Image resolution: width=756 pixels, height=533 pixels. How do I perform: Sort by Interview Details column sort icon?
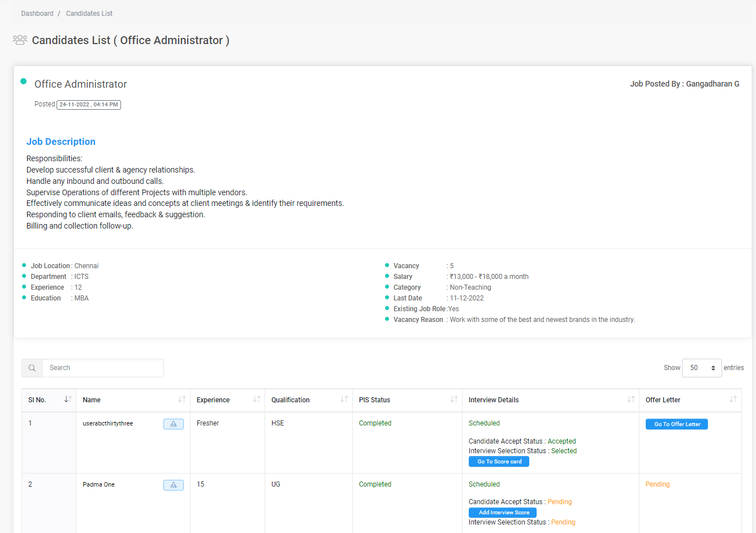(630, 399)
